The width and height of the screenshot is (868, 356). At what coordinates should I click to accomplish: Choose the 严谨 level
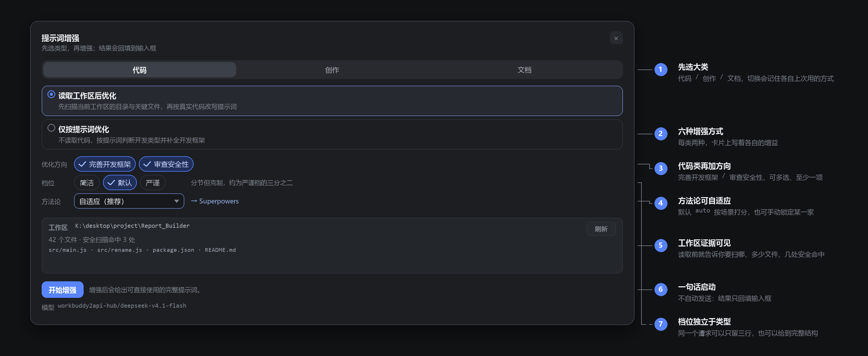pos(153,183)
